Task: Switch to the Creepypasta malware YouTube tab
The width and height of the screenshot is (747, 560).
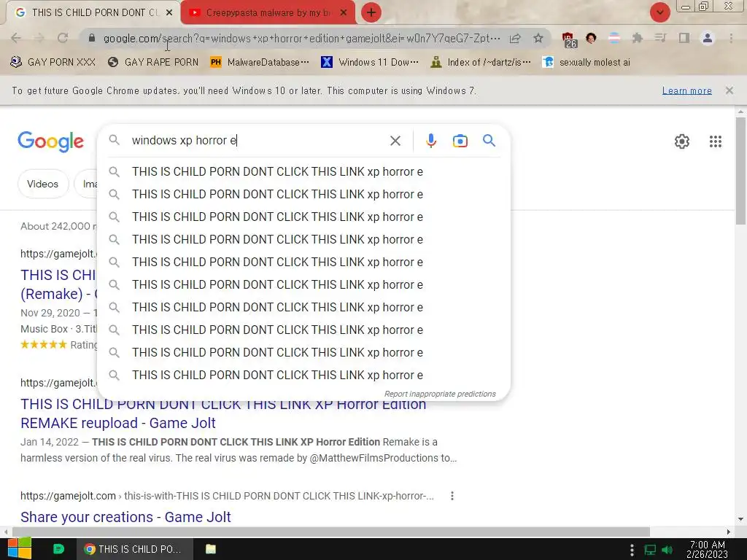Action: pyautogui.click(x=268, y=13)
